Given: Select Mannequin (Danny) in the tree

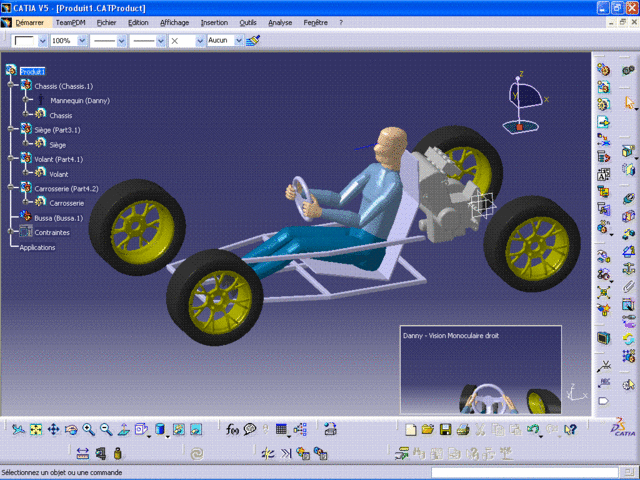Looking at the screenshot, I should click(x=79, y=101).
